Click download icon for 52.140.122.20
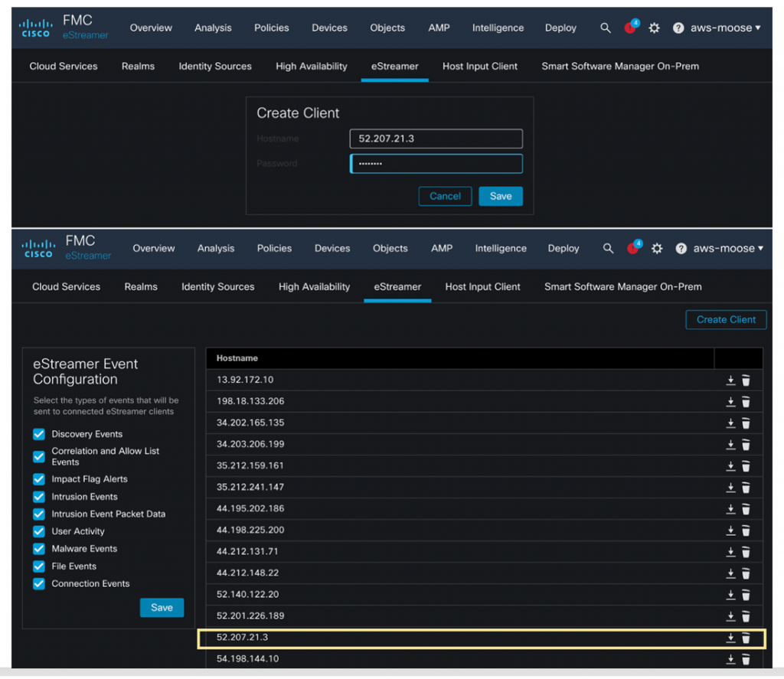 tap(730, 595)
